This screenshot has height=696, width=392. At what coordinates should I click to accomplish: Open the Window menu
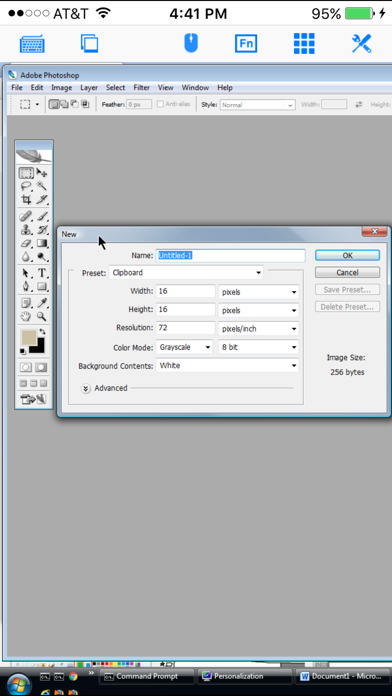pyautogui.click(x=195, y=87)
